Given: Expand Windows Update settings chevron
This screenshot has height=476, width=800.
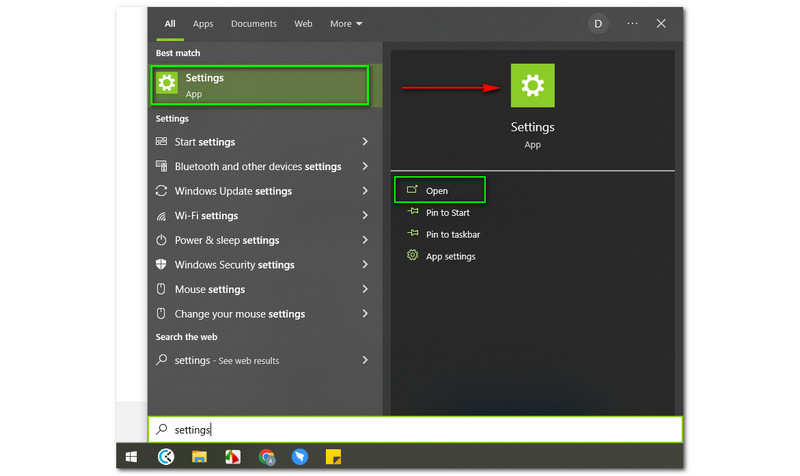Looking at the screenshot, I should coord(365,191).
